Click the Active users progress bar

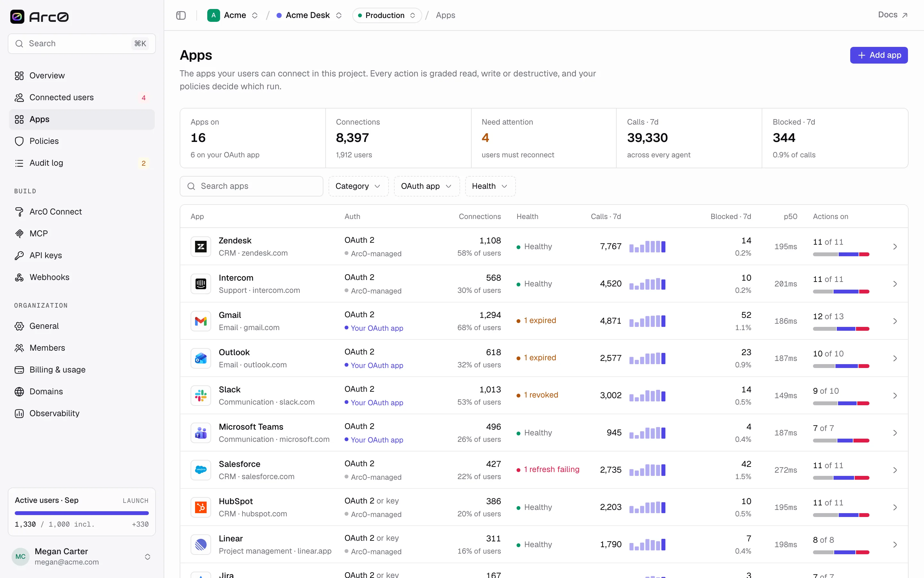[x=82, y=513]
